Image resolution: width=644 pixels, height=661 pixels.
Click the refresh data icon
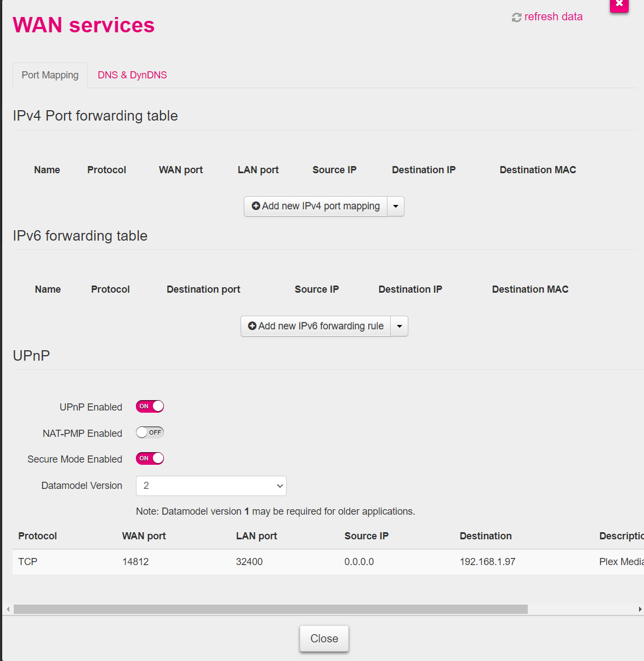[516, 18]
